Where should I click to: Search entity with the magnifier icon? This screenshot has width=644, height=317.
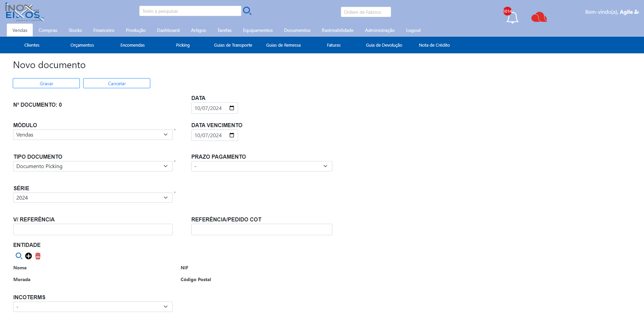click(19, 256)
